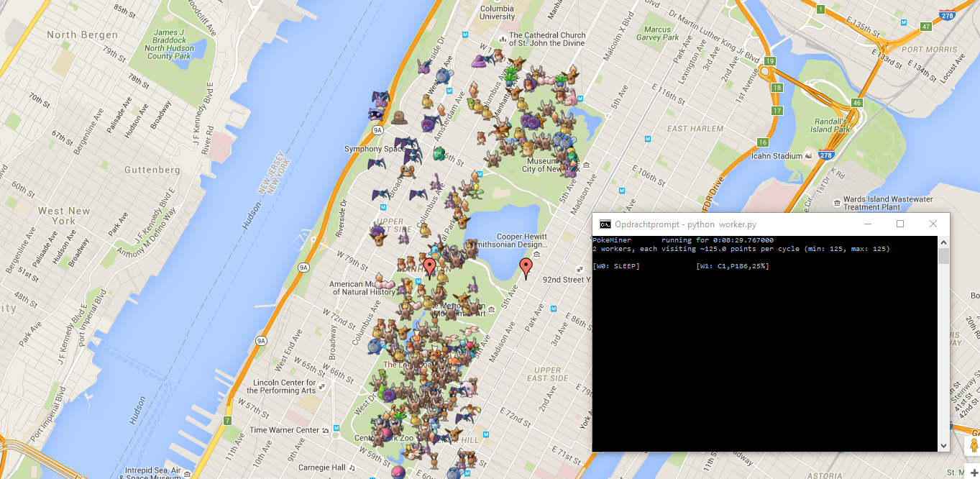The image size is (980, 479).
Task: Click the 'West New York' town label
Action: [64, 216]
